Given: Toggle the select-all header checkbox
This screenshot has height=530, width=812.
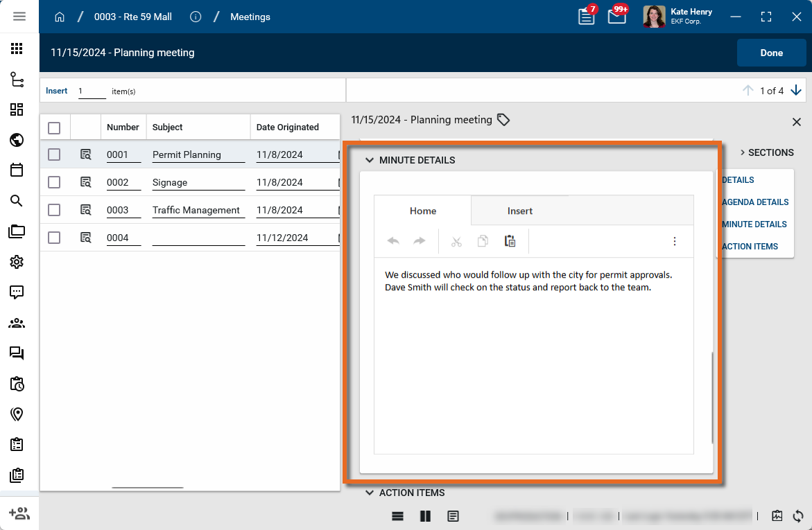Looking at the screenshot, I should (54, 127).
